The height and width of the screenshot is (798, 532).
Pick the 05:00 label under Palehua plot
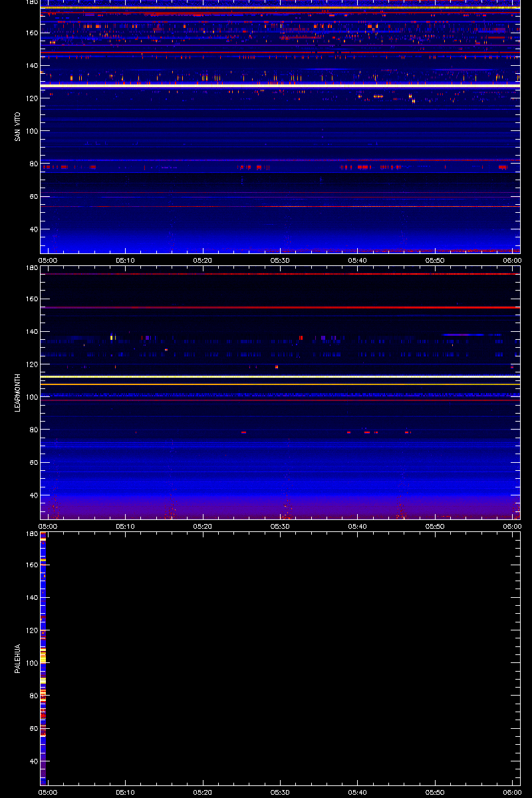(x=48, y=793)
